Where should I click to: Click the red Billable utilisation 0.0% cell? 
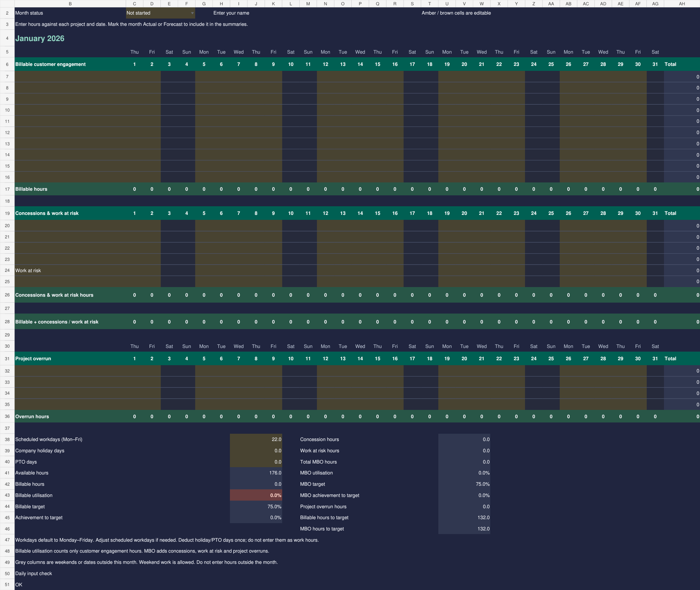[256, 495]
